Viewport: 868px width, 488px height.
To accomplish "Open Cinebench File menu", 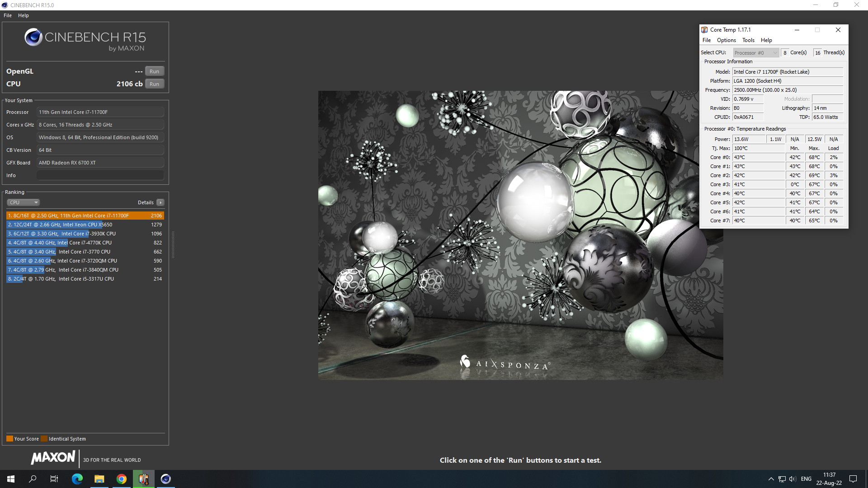I will coord(8,15).
